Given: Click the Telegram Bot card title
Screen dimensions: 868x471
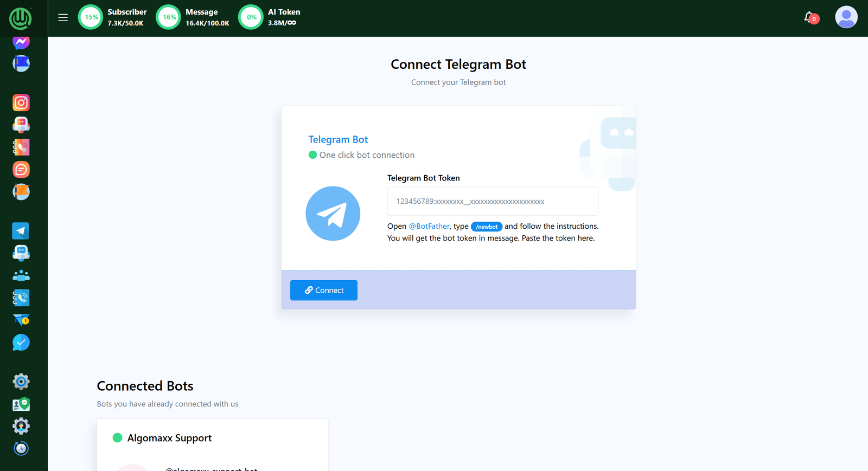Looking at the screenshot, I should click(338, 139).
